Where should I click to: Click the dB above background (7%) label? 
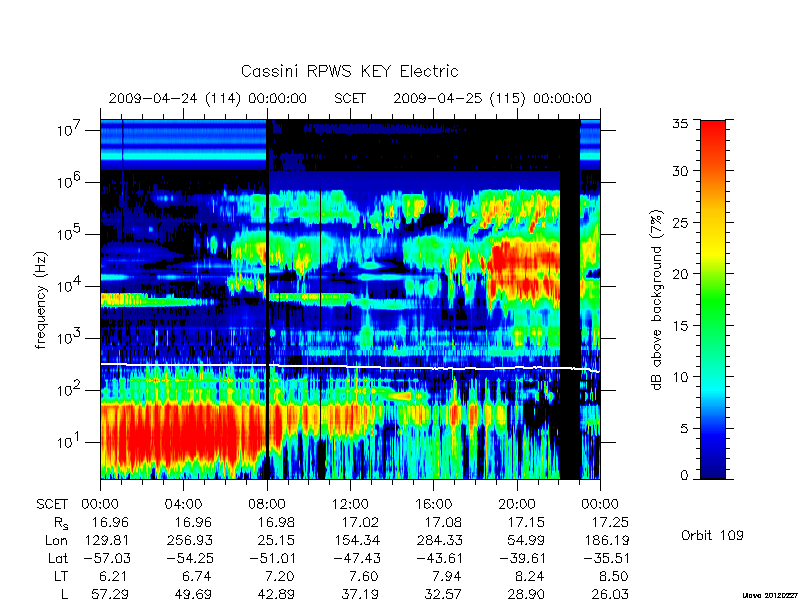coord(657,300)
